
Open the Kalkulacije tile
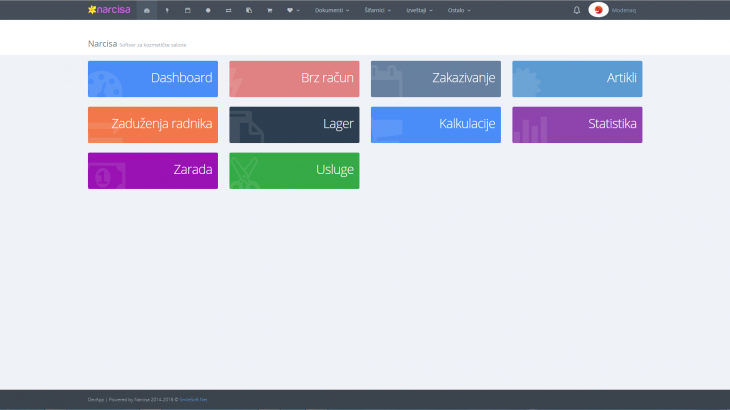pyautogui.click(x=436, y=125)
